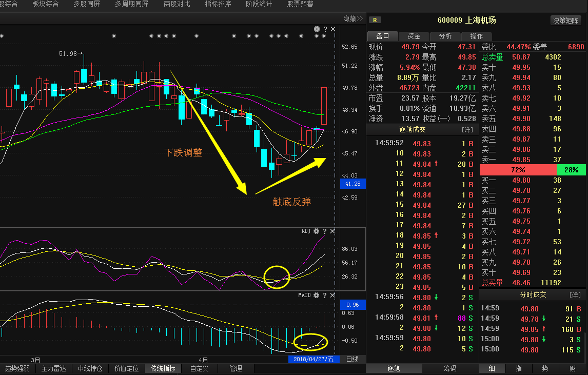Open the 多股同屏 menu item
The width and height of the screenshot is (588, 375).
point(87,4)
